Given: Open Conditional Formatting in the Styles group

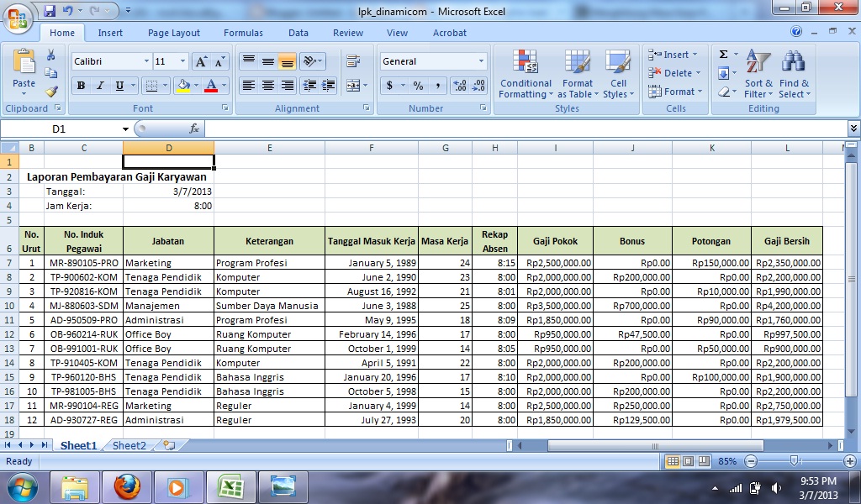Looking at the screenshot, I should pos(525,75).
